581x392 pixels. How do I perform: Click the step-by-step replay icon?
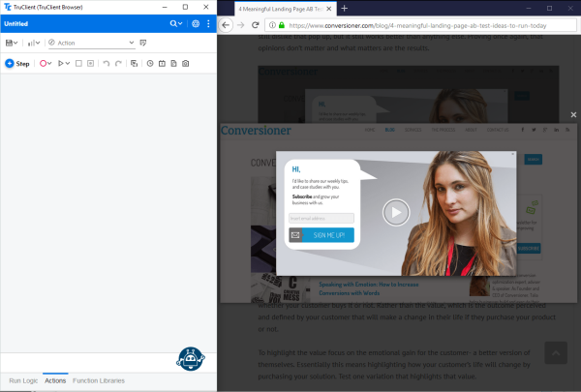pos(90,64)
